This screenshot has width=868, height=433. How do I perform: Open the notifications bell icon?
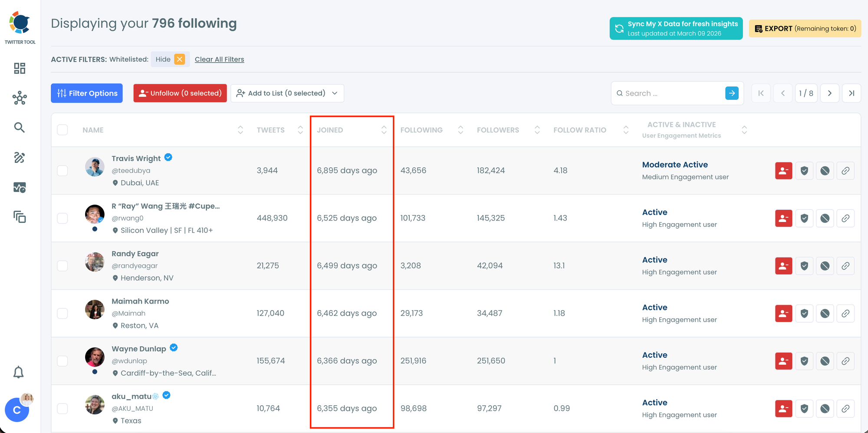(x=19, y=372)
